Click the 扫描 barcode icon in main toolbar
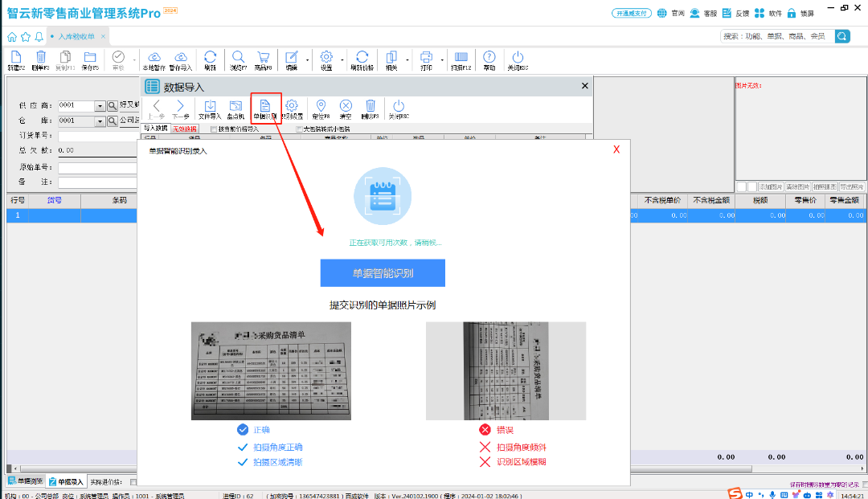This screenshot has height=499, width=868. (x=461, y=60)
